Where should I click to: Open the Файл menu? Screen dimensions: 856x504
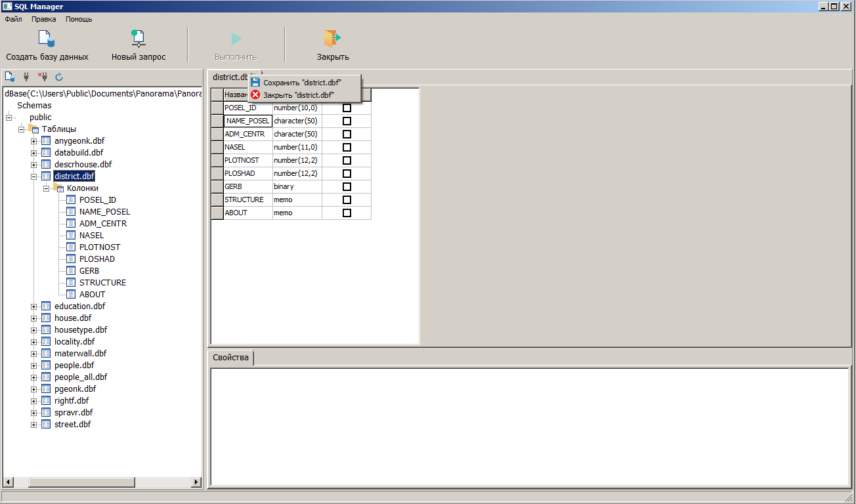[13, 19]
